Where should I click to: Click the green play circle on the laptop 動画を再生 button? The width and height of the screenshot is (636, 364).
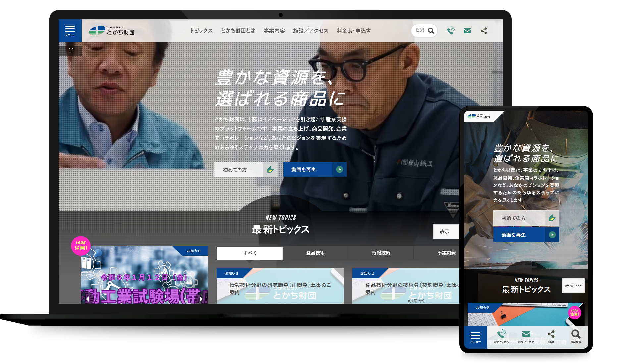point(340,169)
